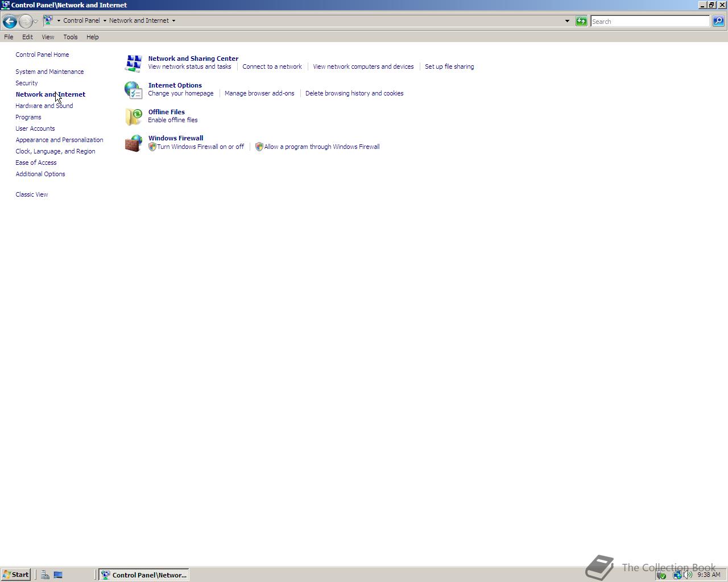Open System and Maintenance category
The height and width of the screenshot is (582, 728).
point(49,72)
